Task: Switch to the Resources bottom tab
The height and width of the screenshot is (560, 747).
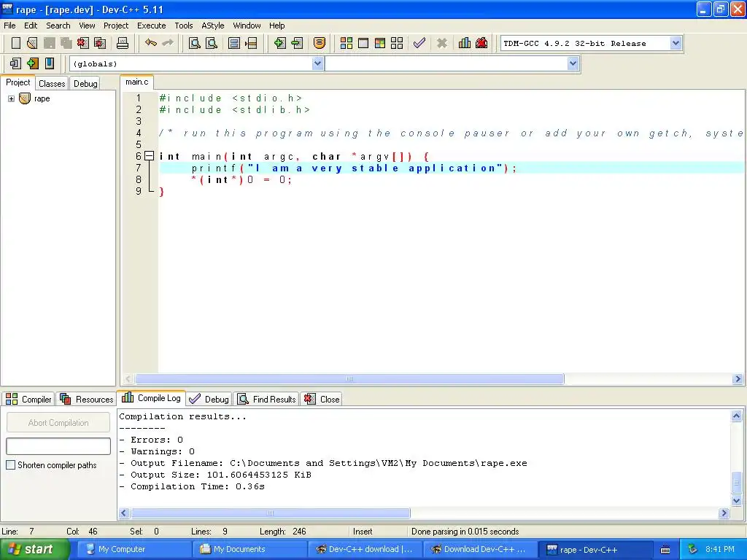Action: (86, 399)
